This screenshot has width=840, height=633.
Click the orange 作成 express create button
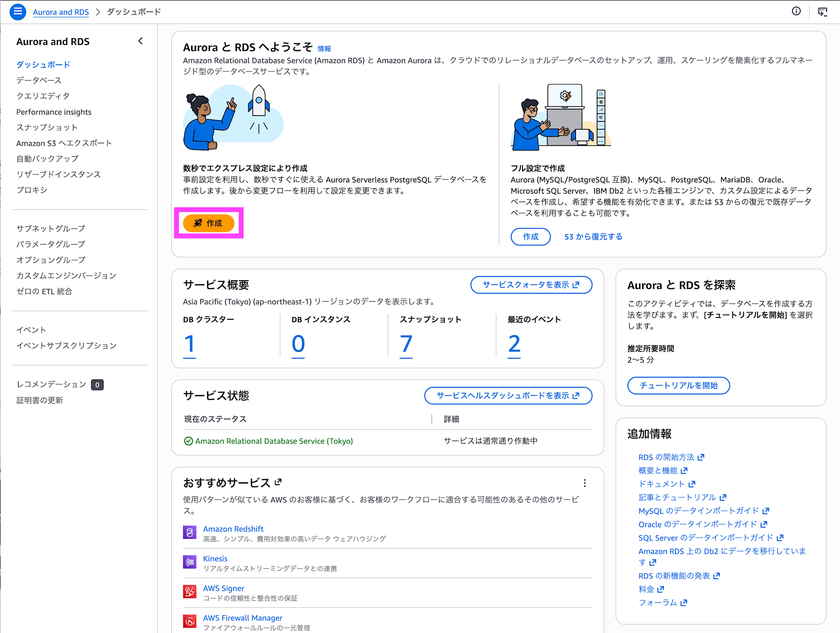[208, 223]
